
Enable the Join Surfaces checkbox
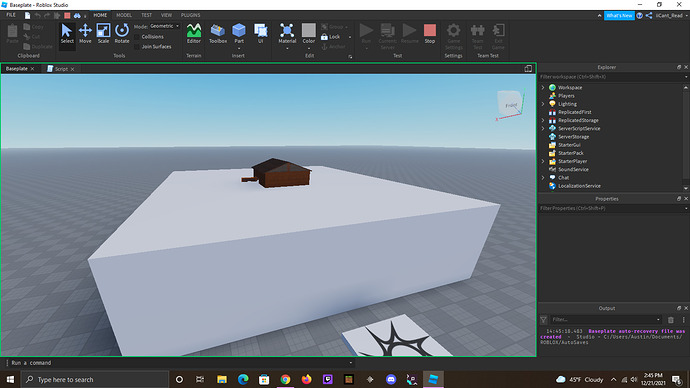point(137,47)
